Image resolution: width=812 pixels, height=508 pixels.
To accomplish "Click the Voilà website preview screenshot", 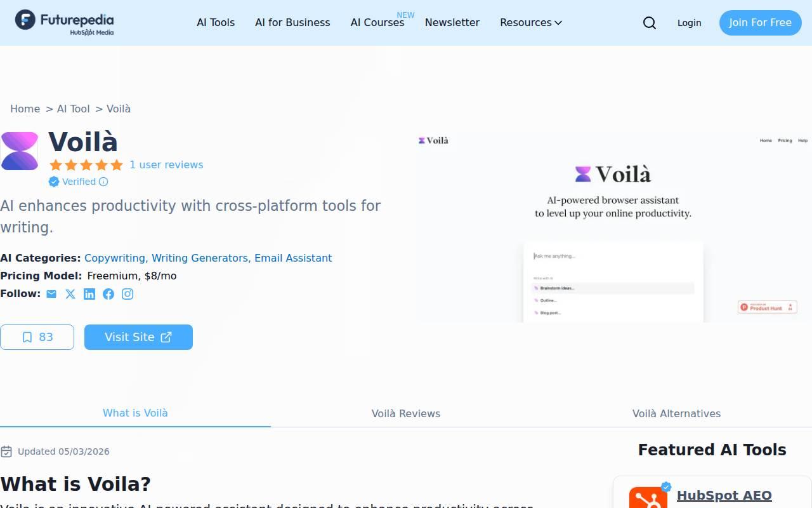I will [613, 227].
